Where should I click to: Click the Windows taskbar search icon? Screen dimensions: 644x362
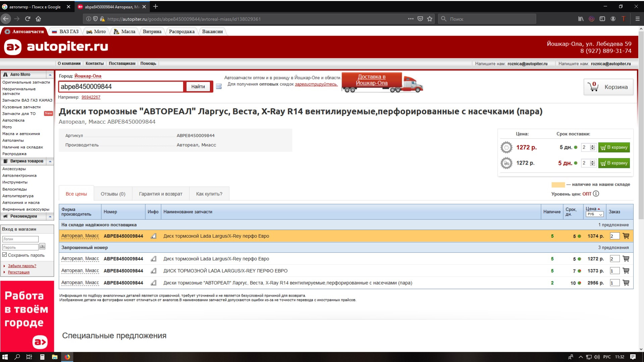(x=17, y=357)
